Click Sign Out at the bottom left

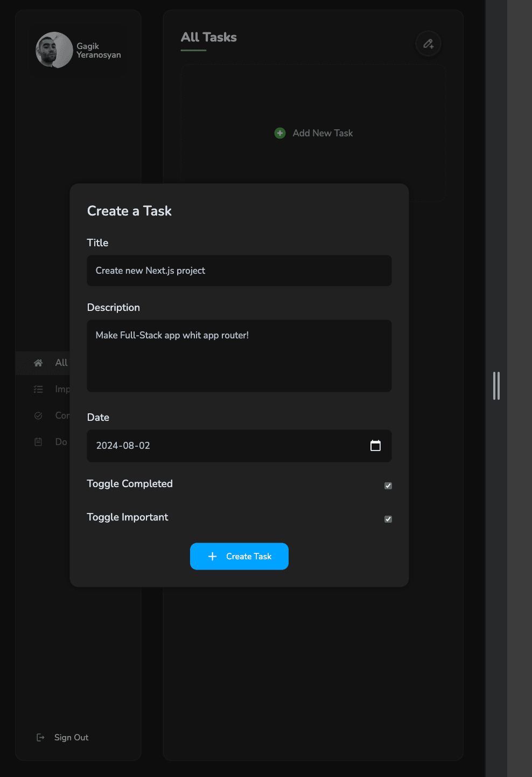click(71, 737)
